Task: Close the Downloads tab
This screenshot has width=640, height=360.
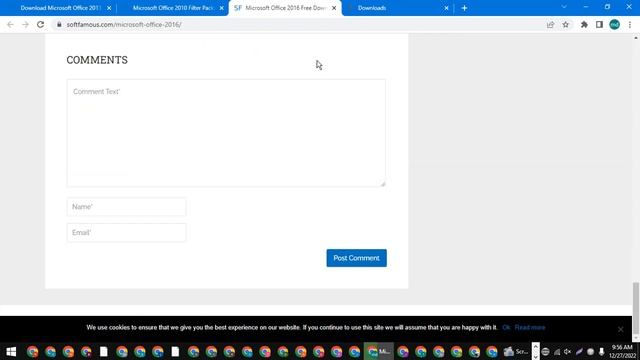Action: [x=446, y=8]
